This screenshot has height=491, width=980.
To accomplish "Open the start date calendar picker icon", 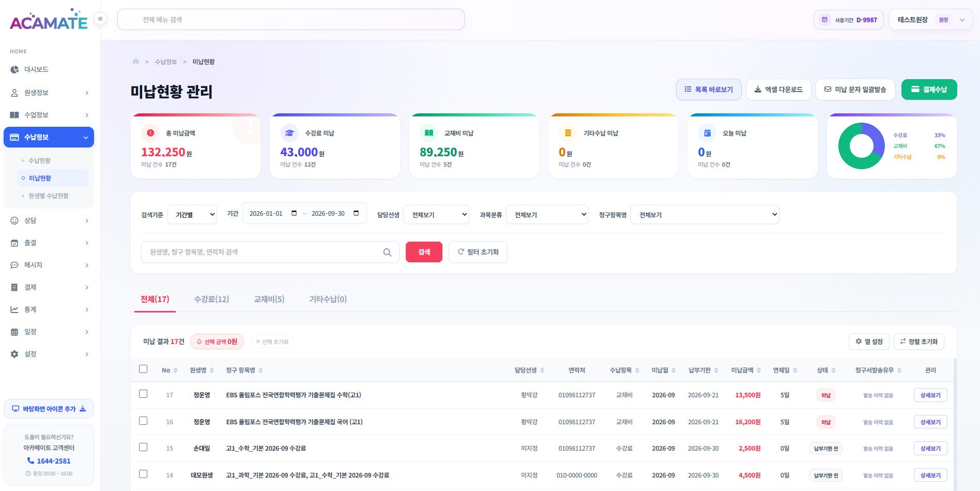I will point(294,213).
